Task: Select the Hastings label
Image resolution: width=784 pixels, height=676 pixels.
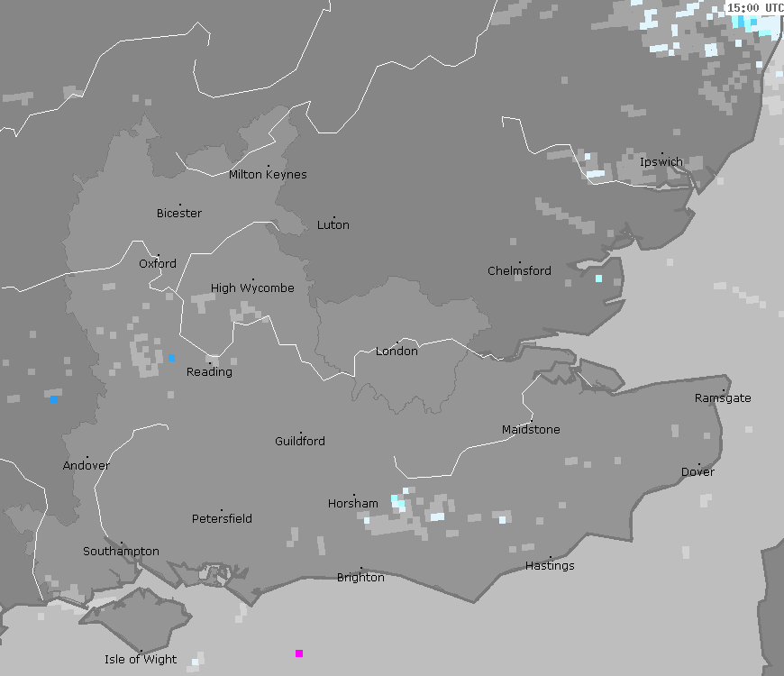Action: 550,566
